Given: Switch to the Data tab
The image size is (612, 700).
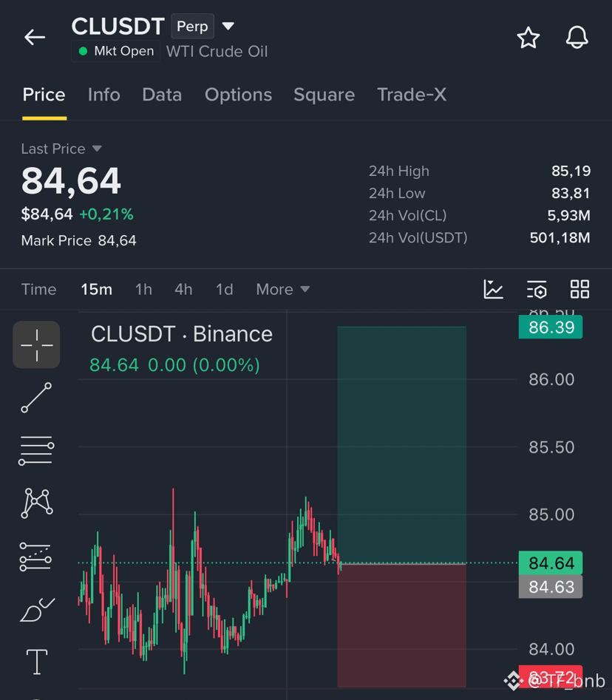Looking at the screenshot, I should coord(162,95).
